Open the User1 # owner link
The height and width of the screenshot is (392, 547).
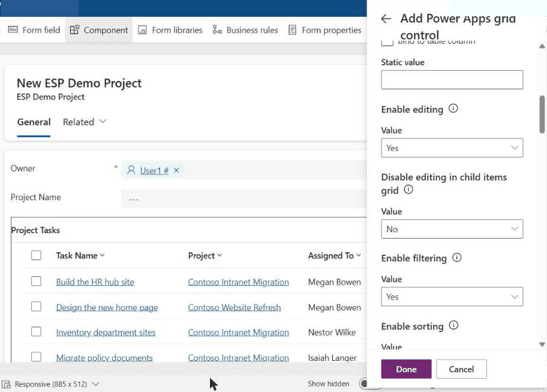click(154, 171)
